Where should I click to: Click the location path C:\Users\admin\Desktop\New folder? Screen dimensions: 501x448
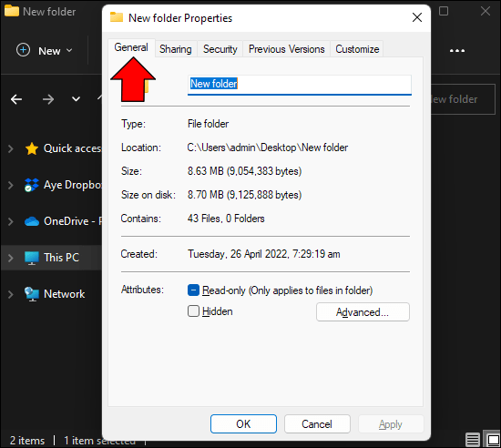click(268, 148)
